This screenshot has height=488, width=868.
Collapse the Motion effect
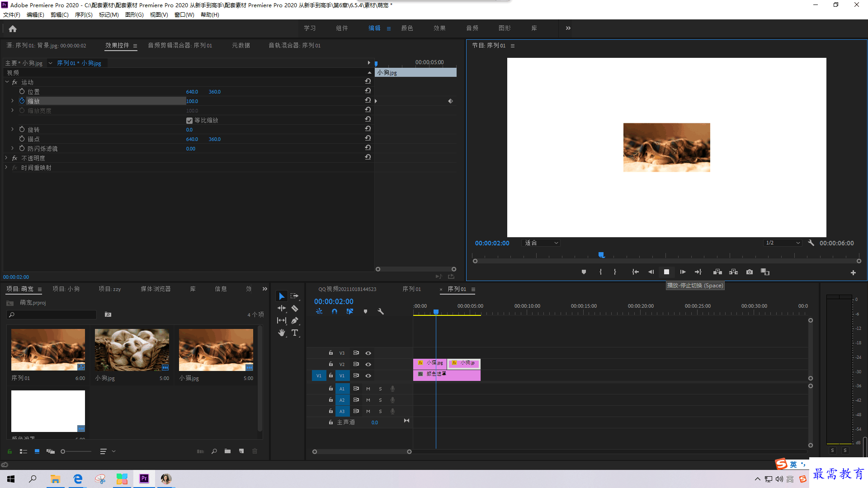click(x=7, y=82)
